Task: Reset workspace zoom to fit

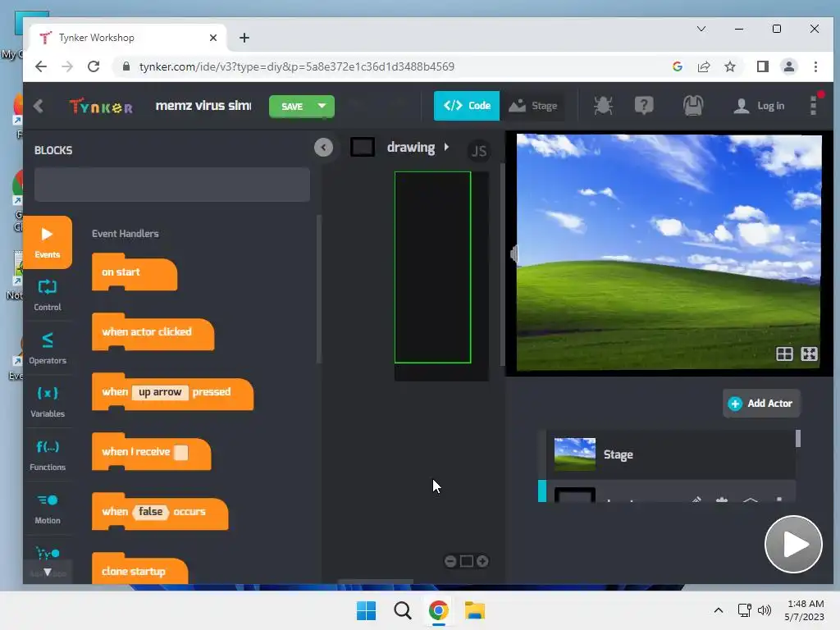Action: pos(467,561)
